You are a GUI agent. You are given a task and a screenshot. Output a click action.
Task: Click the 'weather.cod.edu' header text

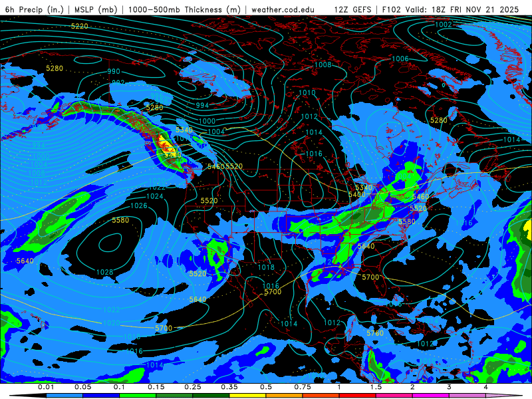283,9
